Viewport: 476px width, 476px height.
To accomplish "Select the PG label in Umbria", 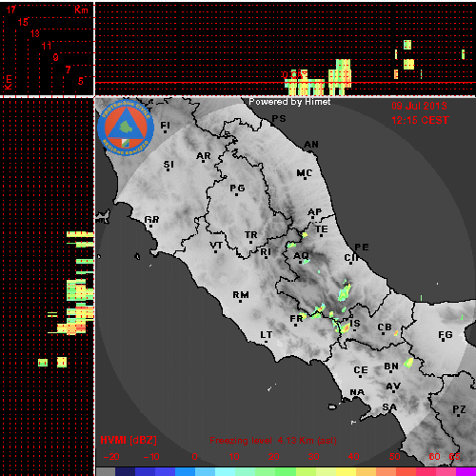I will (x=237, y=188).
